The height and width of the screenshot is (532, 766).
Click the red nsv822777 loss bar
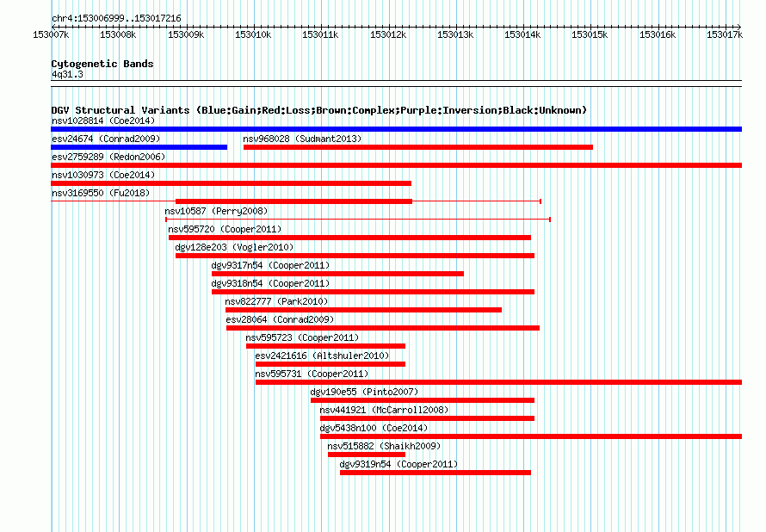click(x=363, y=310)
